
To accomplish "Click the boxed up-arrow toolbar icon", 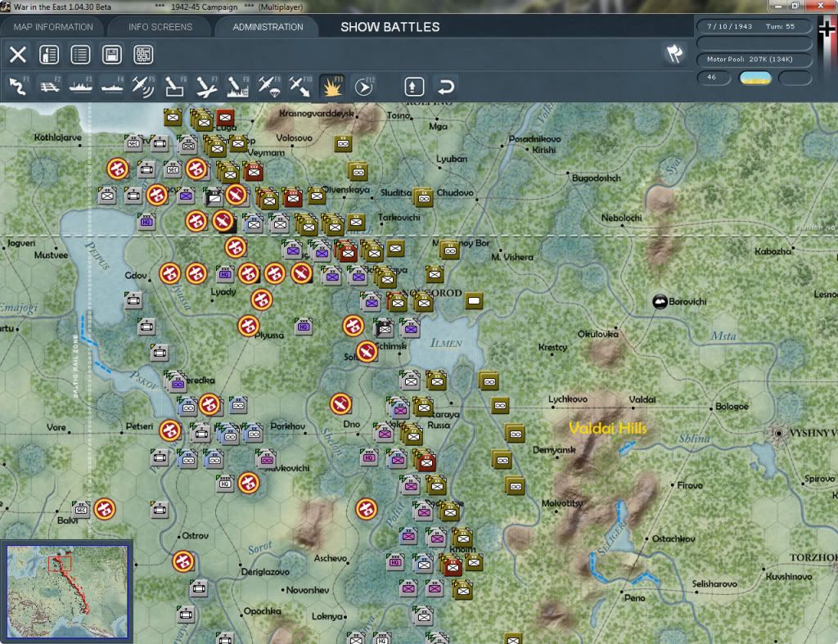I will tap(414, 87).
